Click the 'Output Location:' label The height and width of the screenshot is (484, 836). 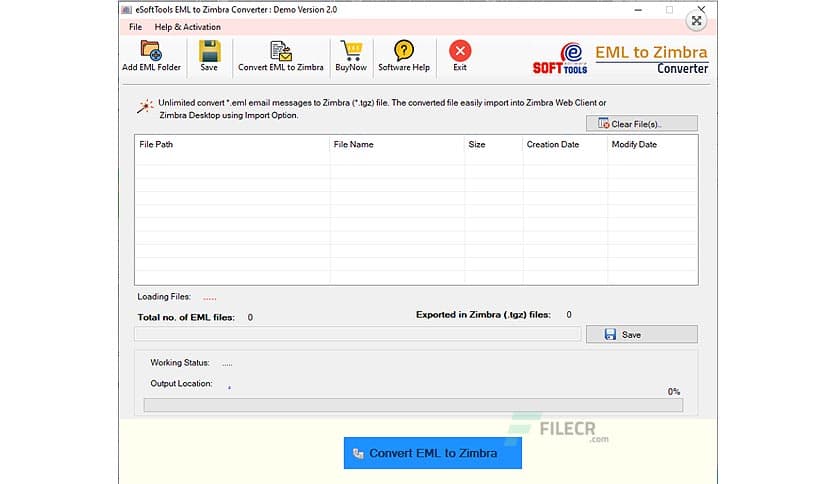181,383
